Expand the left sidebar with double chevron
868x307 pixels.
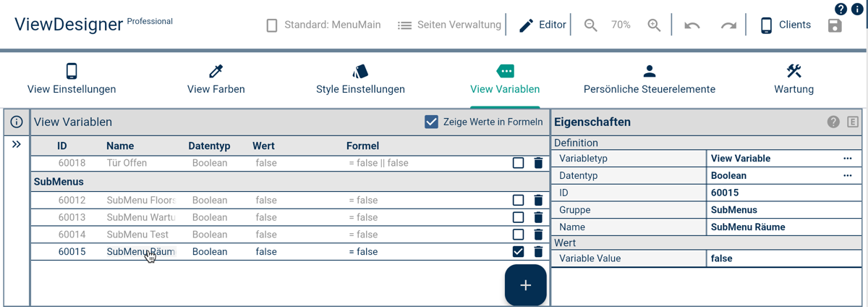16,145
